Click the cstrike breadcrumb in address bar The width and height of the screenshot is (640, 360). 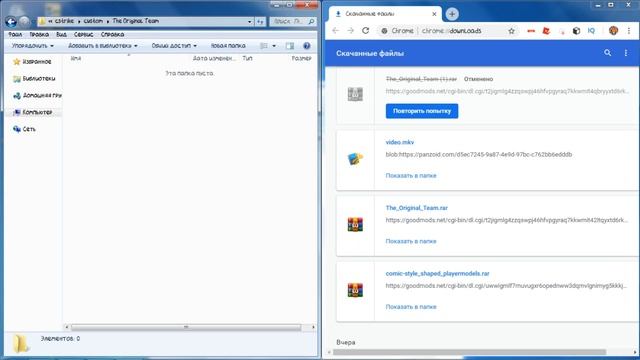(x=64, y=21)
